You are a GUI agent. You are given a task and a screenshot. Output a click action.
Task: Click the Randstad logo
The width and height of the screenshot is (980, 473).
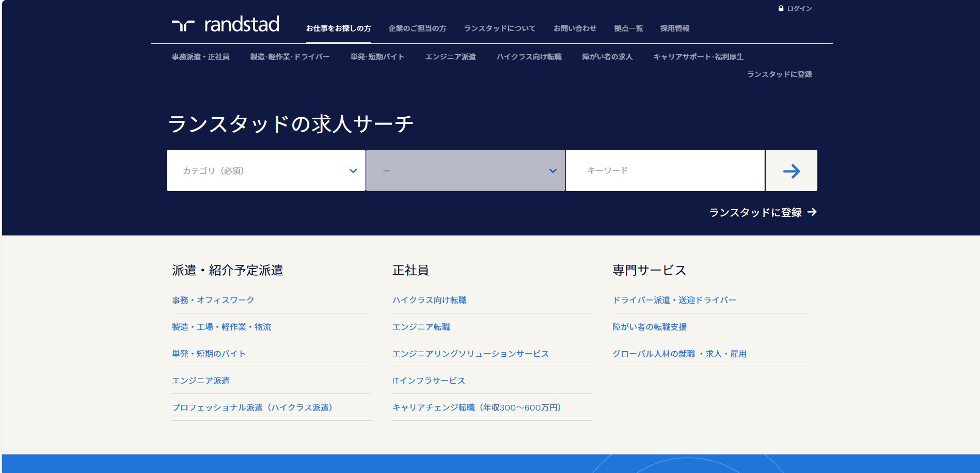(x=226, y=24)
